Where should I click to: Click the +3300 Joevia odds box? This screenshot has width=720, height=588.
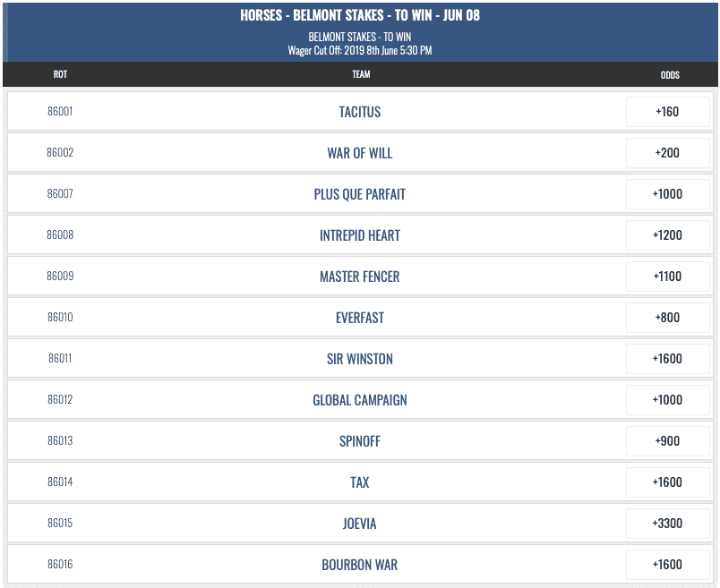[668, 524]
